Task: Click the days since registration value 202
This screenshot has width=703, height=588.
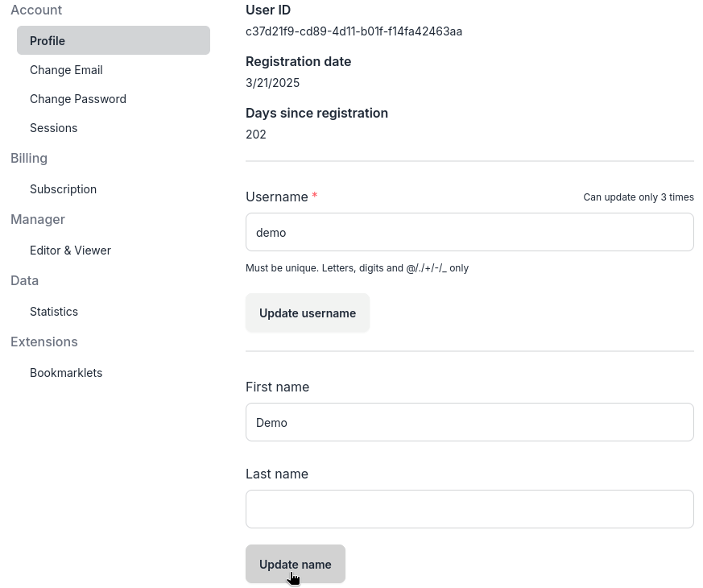Action: [x=256, y=135]
